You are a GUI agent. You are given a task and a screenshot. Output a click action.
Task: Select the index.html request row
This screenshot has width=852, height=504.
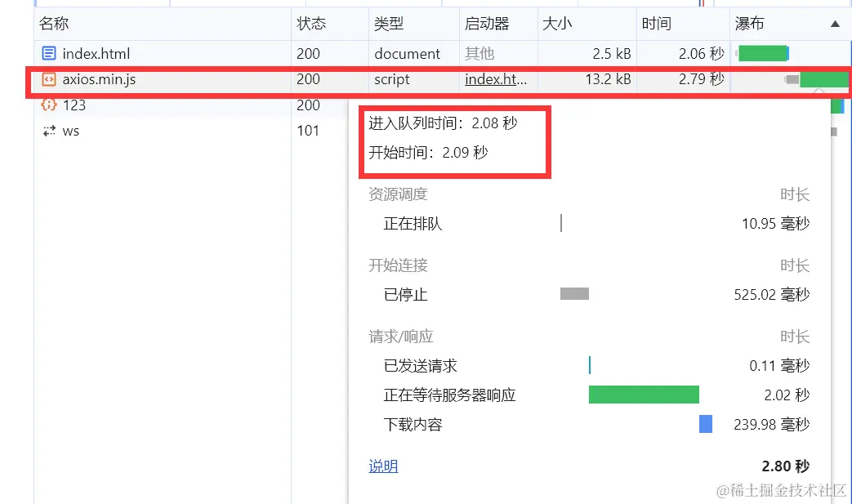442,53
